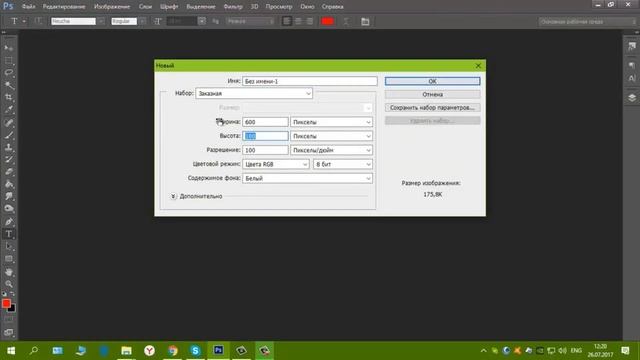Select the Rectangle shape tool
640x360 pixels.
point(9,259)
